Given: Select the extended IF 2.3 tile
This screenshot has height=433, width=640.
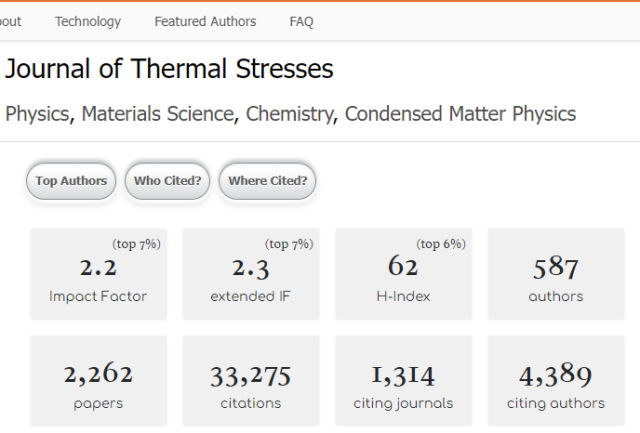Looking at the screenshot, I should tap(251, 274).
